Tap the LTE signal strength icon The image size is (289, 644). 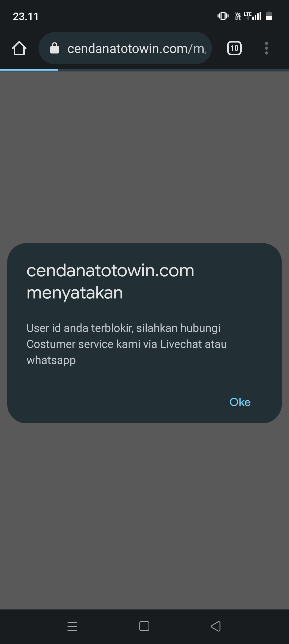253,16
